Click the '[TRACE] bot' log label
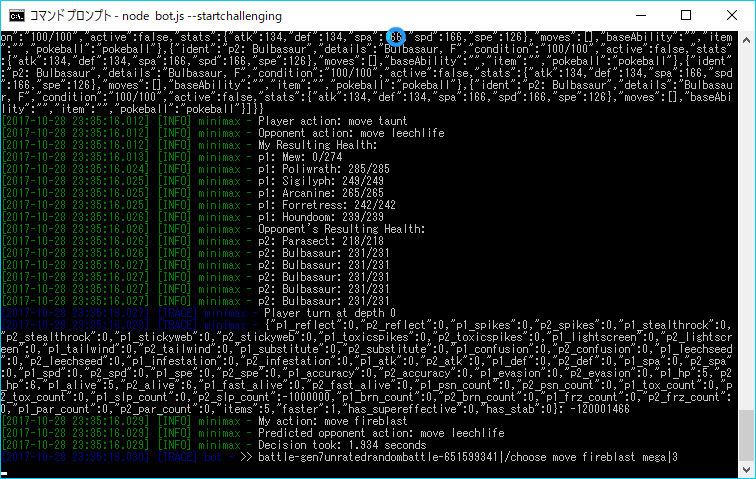This screenshot has width=756, height=479. (x=189, y=457)
